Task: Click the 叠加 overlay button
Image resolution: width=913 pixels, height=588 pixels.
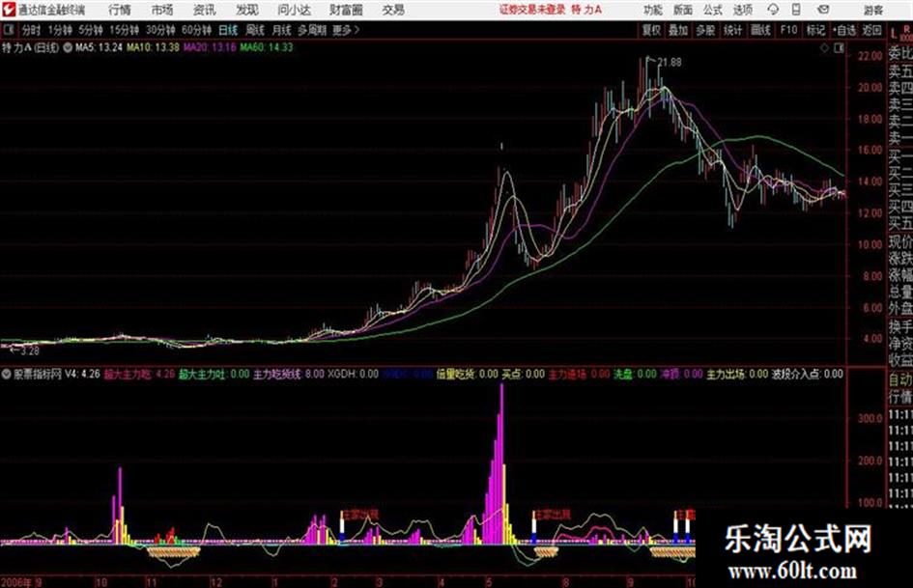Action: point(678,30)
